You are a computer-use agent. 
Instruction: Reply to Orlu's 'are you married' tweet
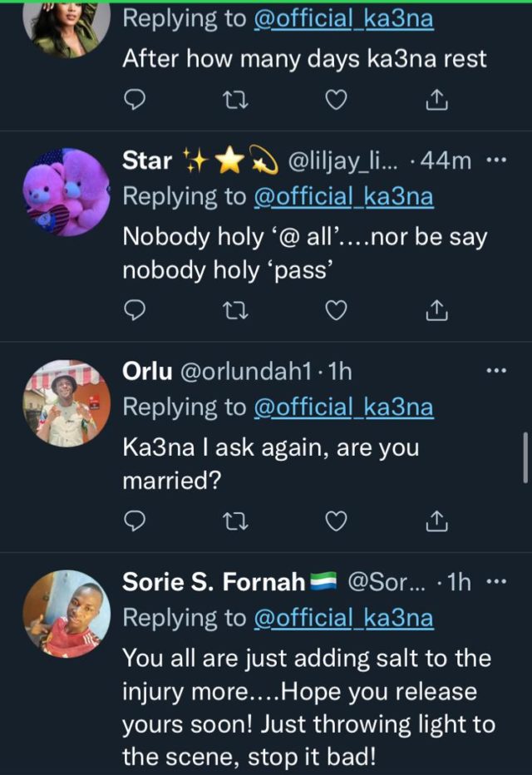[135, 521]
